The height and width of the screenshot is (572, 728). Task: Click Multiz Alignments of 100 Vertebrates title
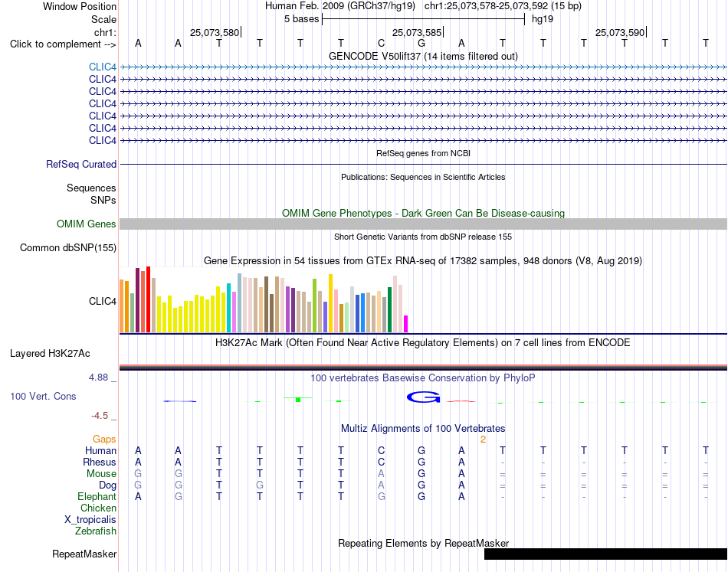pos(423,428)
